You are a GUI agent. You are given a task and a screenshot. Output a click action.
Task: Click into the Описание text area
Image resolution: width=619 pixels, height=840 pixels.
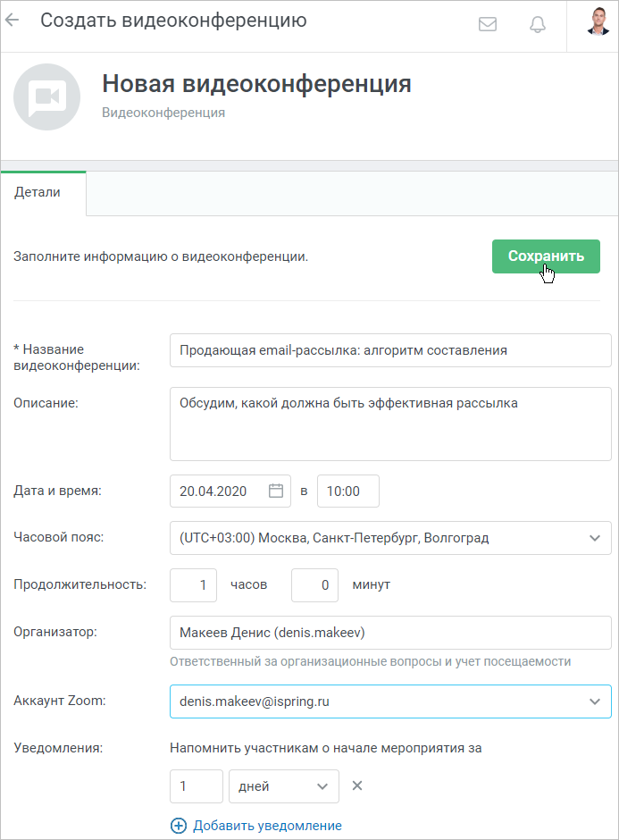pos(390,424)
